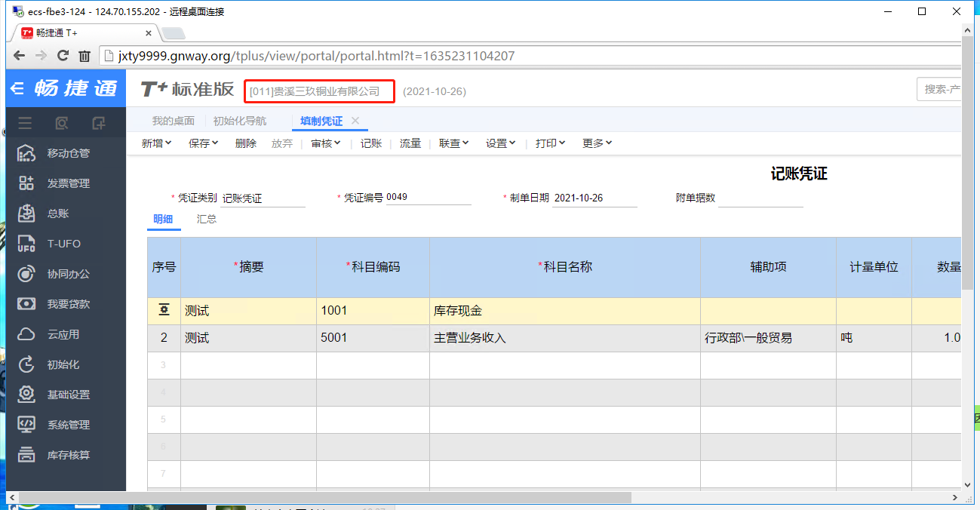Open T-UFO icon in the sidebar
Viewport: 980px width, 510px height.
click(26, 244)
